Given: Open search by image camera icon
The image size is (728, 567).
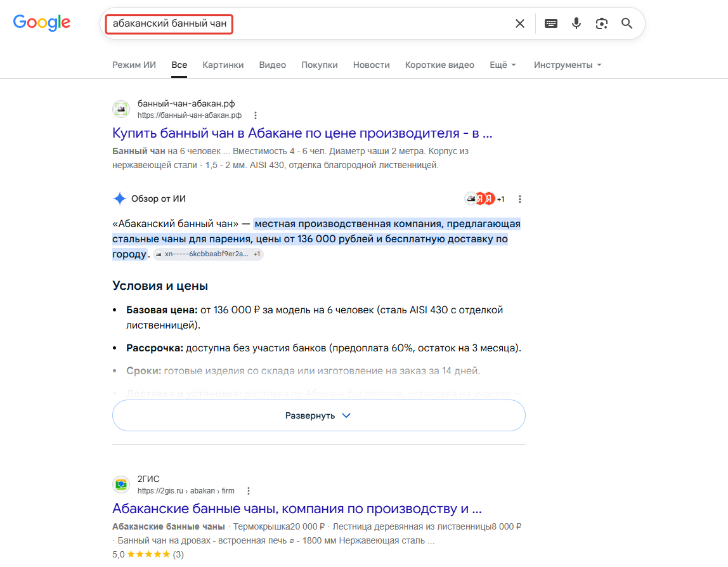Looking at the screenshot, I should [601, 23].
